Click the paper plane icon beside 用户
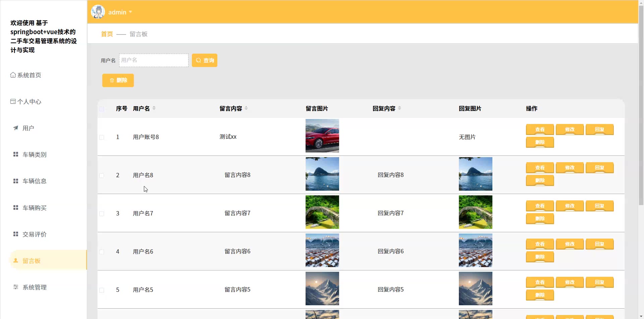Viewport: 644px width, 319px height. [x=15, y=128]
